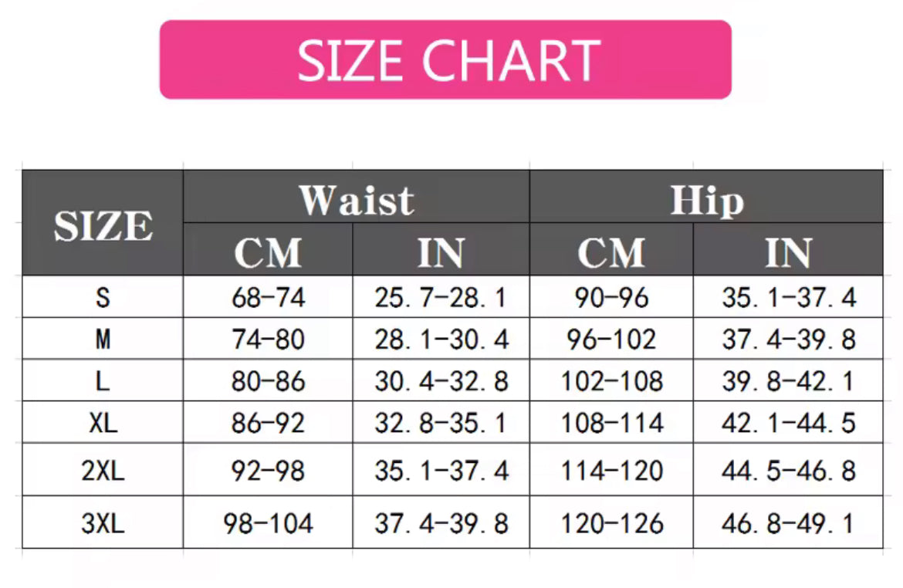Click waist cell showing 68-74
903x588 pixels.
click(x=268, y=298)
